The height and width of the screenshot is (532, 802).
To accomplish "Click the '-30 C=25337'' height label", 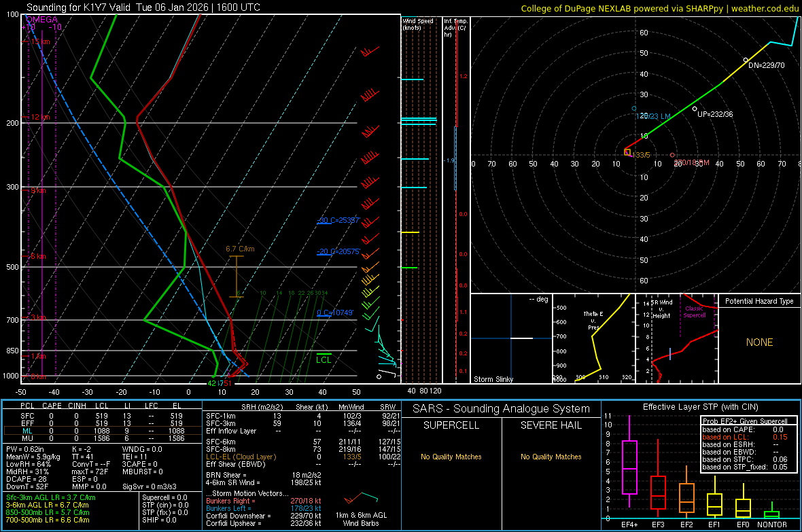I will click(338, 220).
